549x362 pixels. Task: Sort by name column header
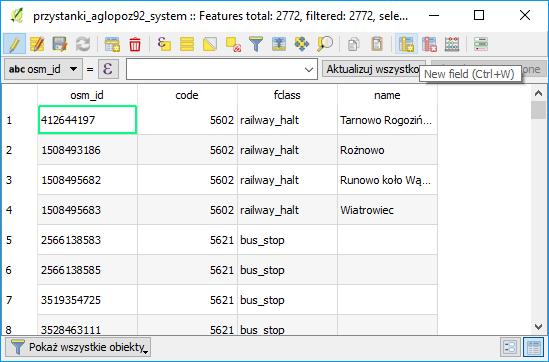(387, 95)
